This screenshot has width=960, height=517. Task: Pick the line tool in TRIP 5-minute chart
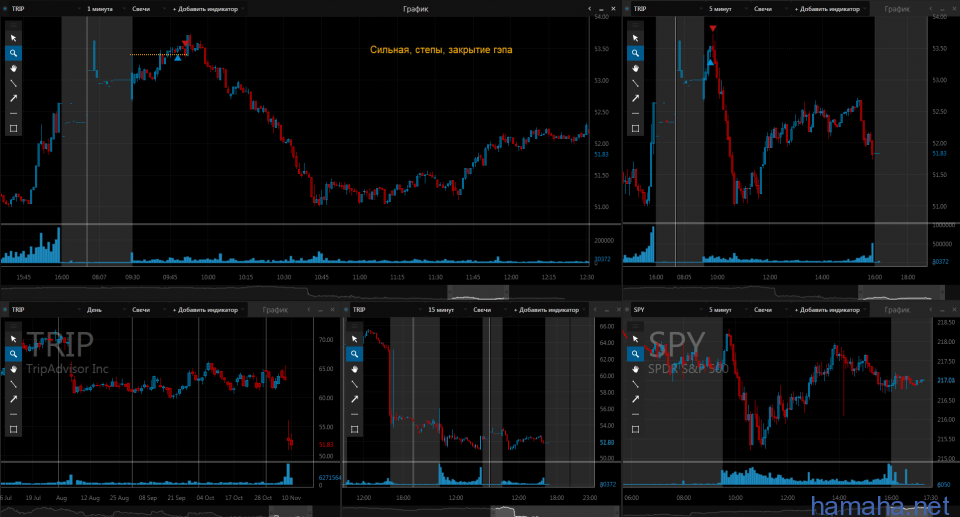click(636, 83)
